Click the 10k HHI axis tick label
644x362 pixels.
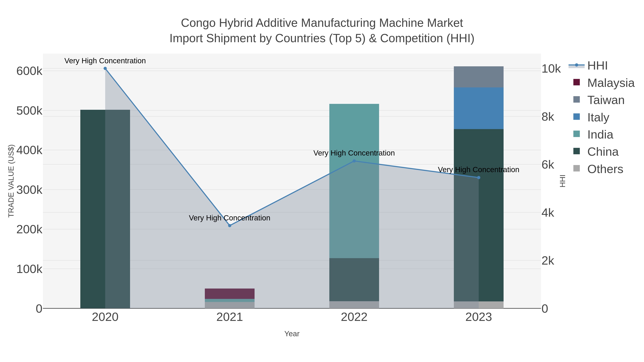[551, 69]
